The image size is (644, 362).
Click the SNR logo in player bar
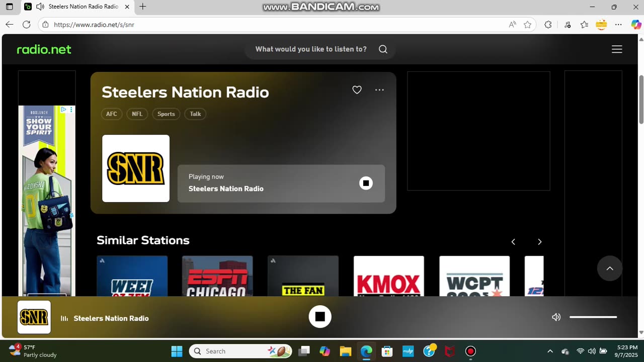point(34,317)
